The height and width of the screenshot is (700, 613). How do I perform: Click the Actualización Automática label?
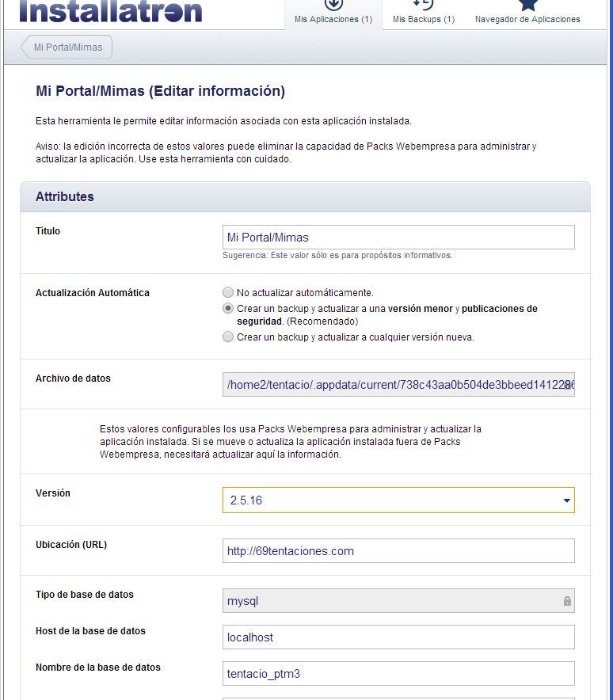click(93, 293)
